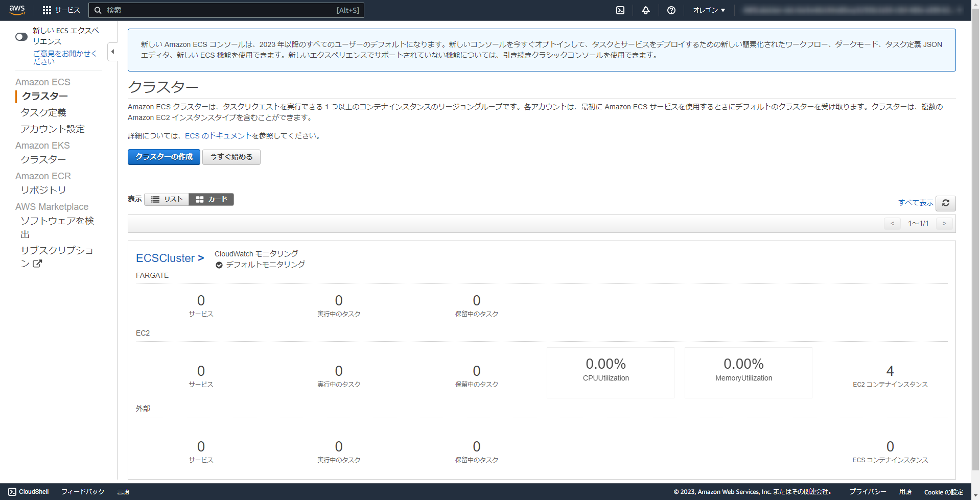Screen dimensions: 980x500
Task: Open アカウント設定 from the sidebar
Action: point(52,129)
